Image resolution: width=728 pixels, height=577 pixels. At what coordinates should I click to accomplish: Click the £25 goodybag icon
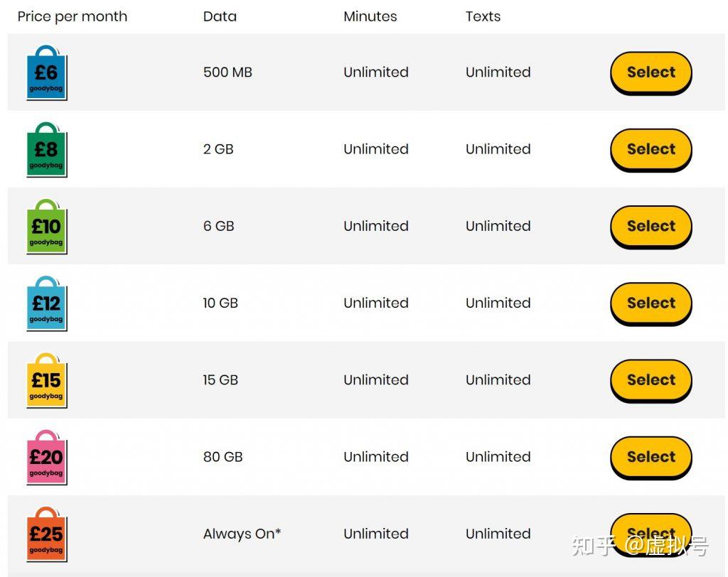point(46,534)
